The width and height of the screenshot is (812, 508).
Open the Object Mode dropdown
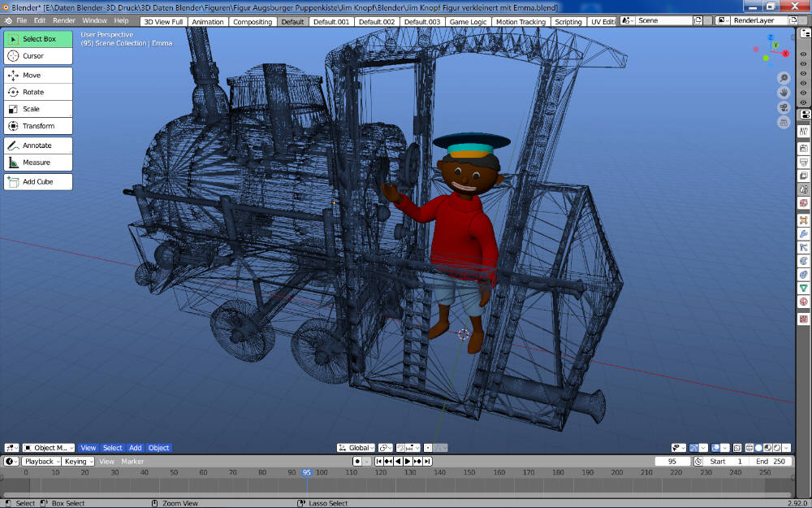(x=49, y=448)
